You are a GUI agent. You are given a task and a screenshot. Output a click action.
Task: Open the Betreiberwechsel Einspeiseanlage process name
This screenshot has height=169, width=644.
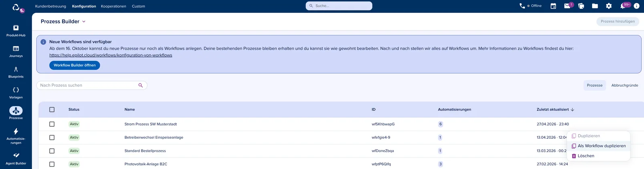pyautogui.click(x=154, y=138)
